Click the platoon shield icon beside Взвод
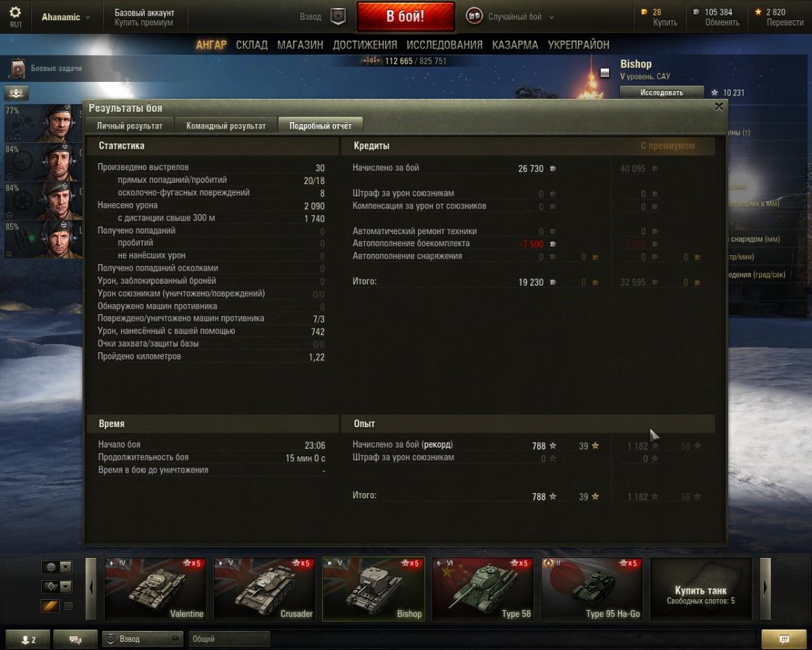Viewport: 812px width, 650px height. (338, 17)
